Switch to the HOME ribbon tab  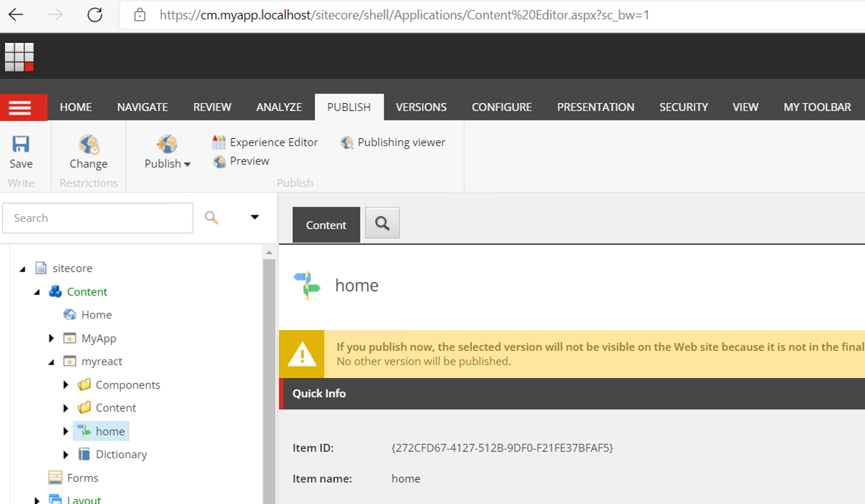(x=76, y=107)
